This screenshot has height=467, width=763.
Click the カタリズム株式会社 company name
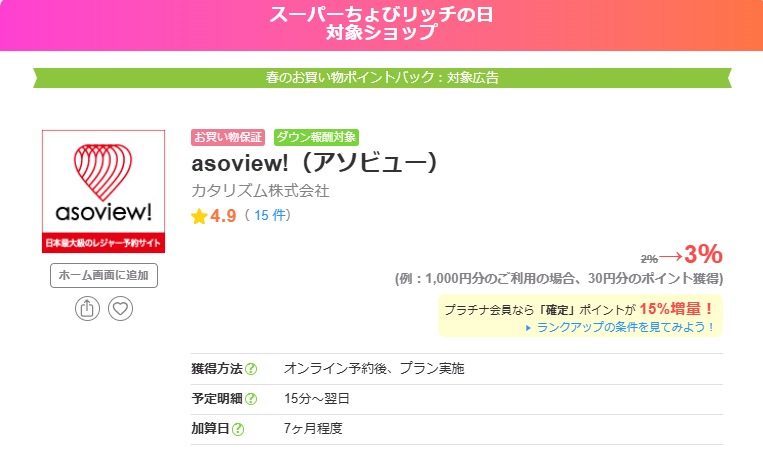pyautogui.click(x=260, y=190)
